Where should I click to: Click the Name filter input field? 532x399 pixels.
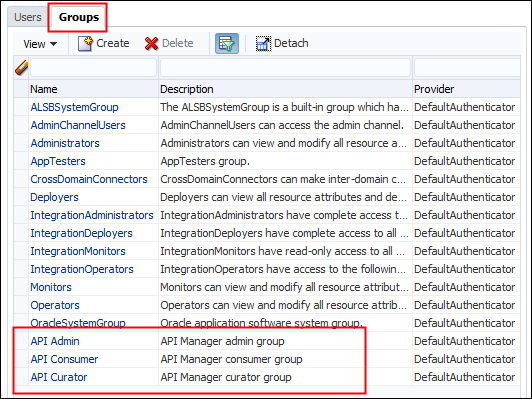[x=93, y=68]
